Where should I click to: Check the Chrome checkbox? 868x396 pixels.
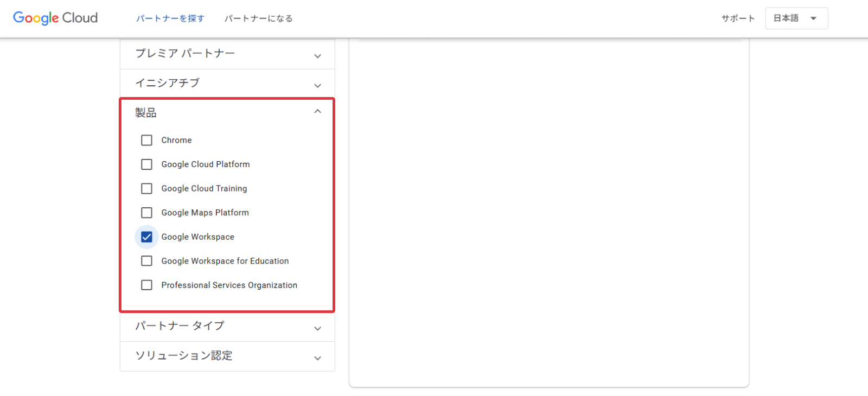click(x=146, y=140)
